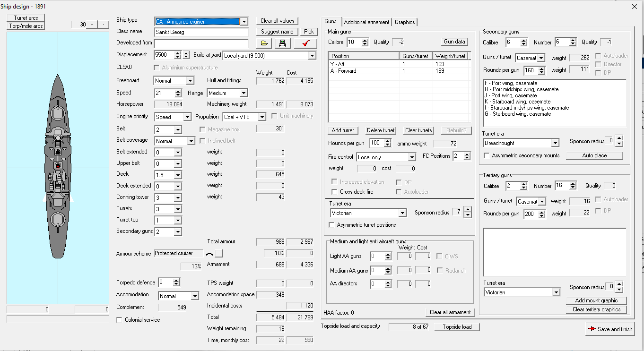Screen dimensions: 644x351
Task: Click the main guns Calibre stepper
Action: (365, 42)
